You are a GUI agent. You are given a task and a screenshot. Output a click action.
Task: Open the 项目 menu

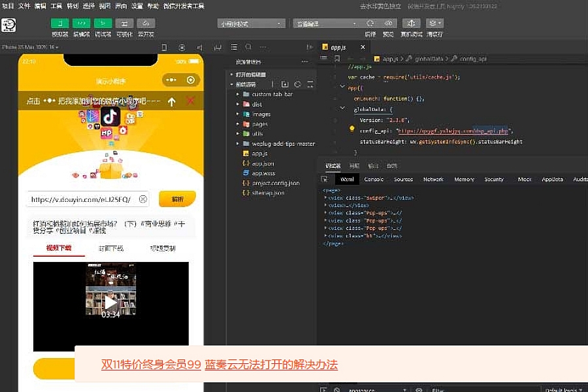(x=8, y=6)
